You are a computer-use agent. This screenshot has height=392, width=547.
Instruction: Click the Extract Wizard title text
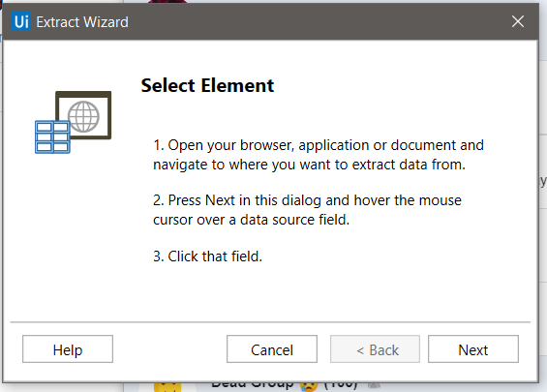tap(82, 22)
